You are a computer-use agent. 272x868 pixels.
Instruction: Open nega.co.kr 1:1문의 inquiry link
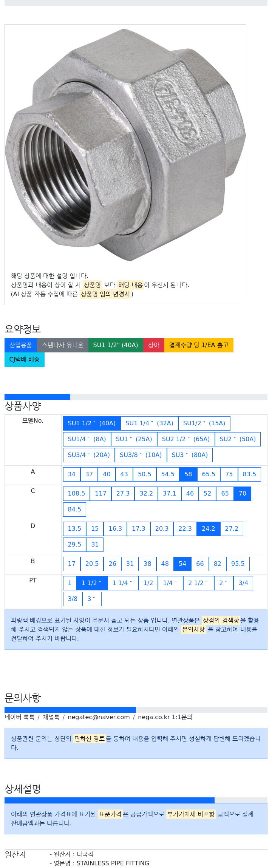pyautogui.click(x=165, y=717)
